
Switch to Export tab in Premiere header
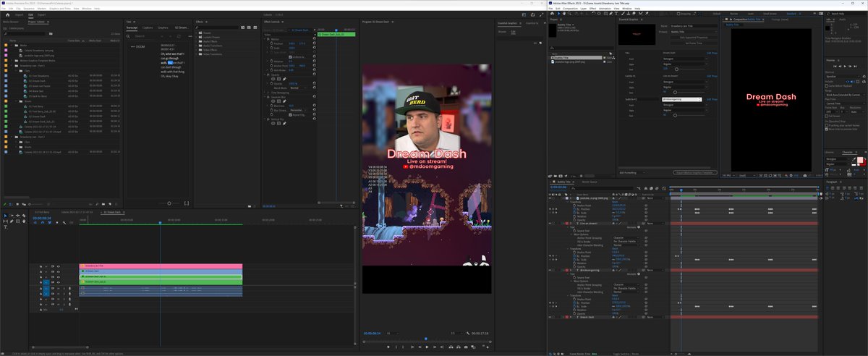click(x=41, y=14)
